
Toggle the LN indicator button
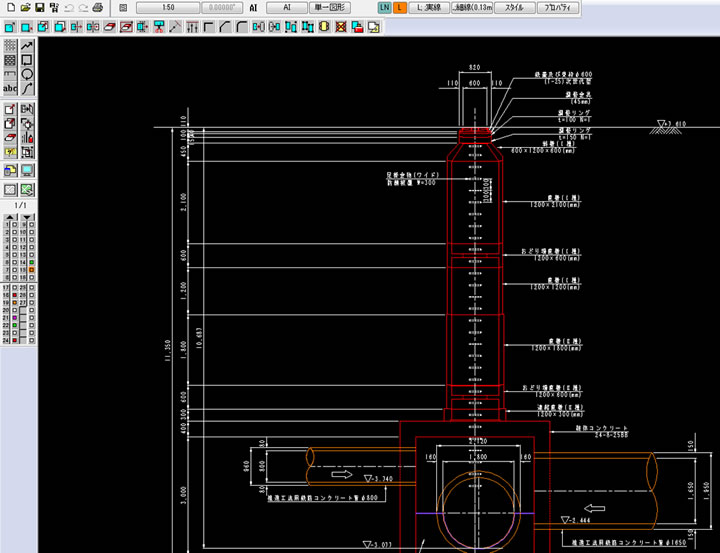tap(386, 7)
